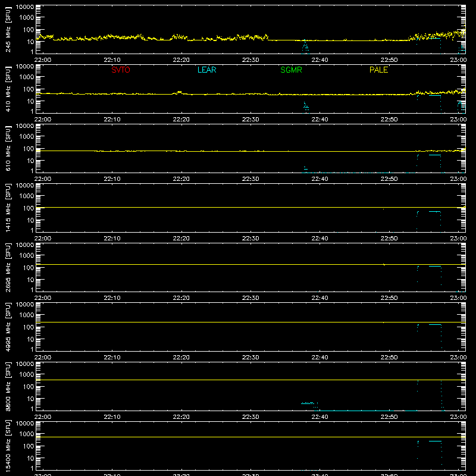Click the green SGMR station label
Viewport: 476px width, 476px height.
pyautogui.click(x=291, y=70)
